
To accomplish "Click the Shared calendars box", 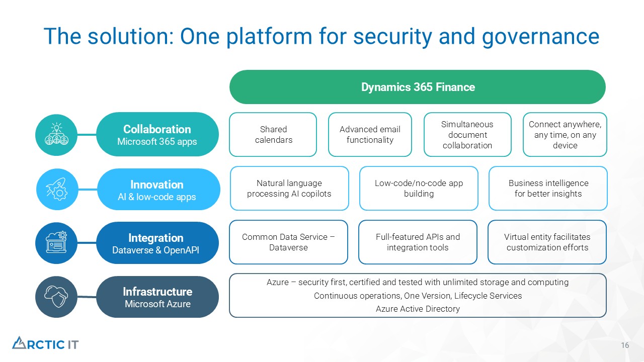I will pyautogui.click(x=273, y=135).
